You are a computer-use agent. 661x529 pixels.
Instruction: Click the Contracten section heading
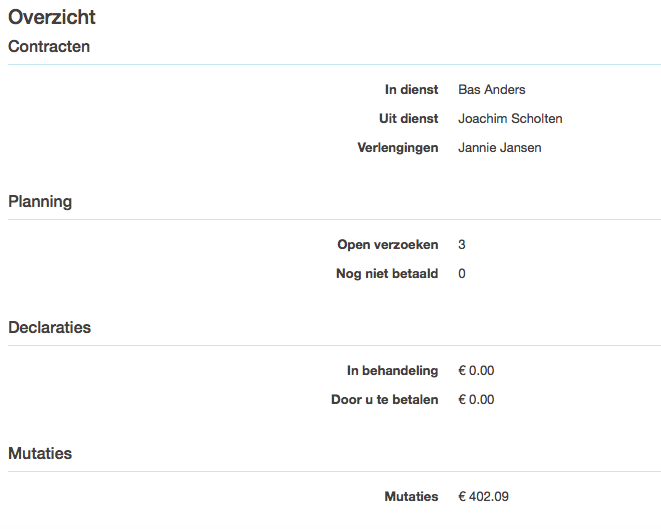tap(49, 46)
